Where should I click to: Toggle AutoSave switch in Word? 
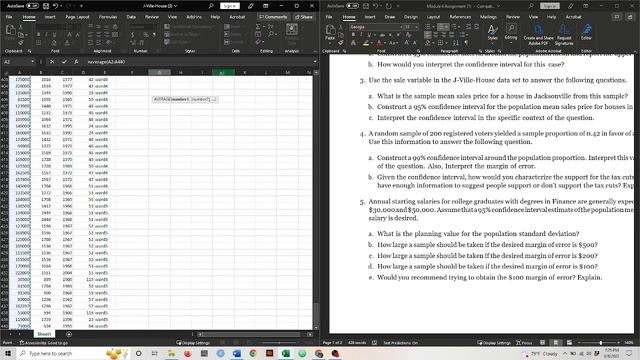(x=353, y=6)
